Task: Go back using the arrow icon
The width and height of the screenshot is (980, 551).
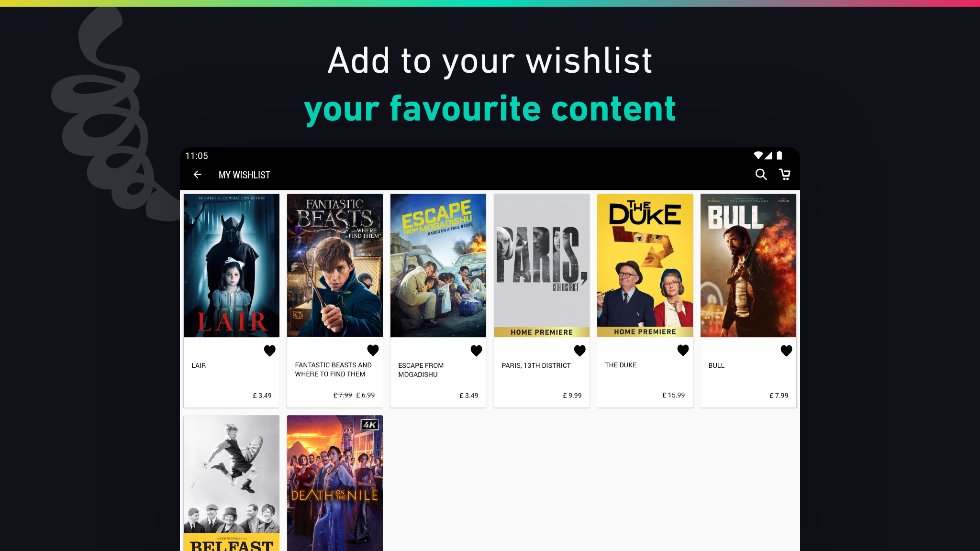Action: pos(197,175)
